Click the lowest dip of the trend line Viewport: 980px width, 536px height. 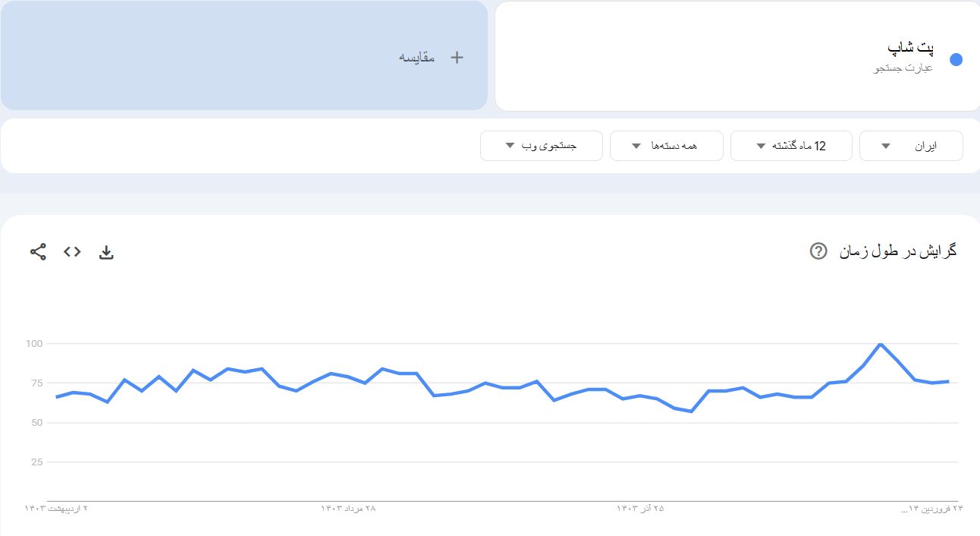pyautogui.click(x=691, y=411)
